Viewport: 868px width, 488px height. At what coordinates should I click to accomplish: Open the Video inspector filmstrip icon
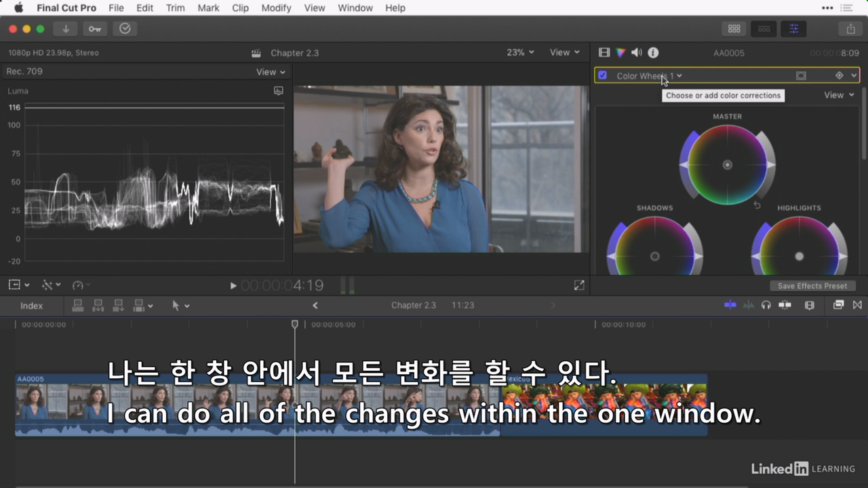point(604,52)
